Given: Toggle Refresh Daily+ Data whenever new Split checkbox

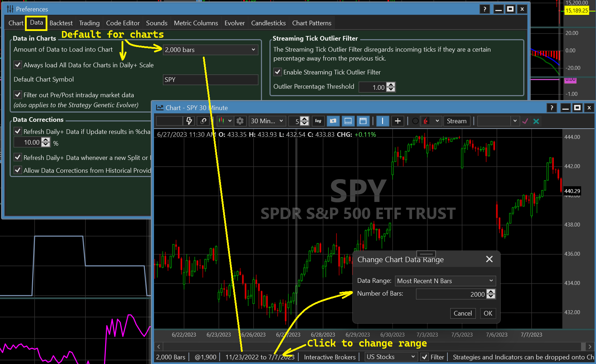Looking at the screenshot, I should (x=18, y=157).
